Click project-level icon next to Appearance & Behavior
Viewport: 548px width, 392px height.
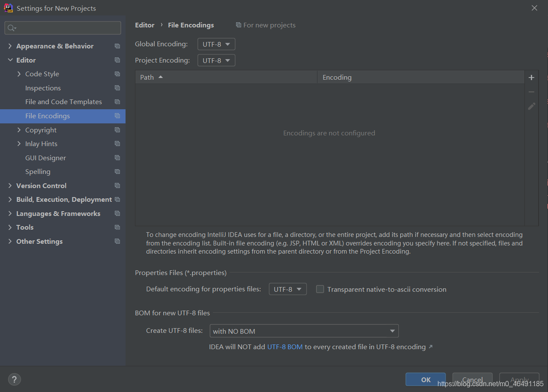coord(117,46)
